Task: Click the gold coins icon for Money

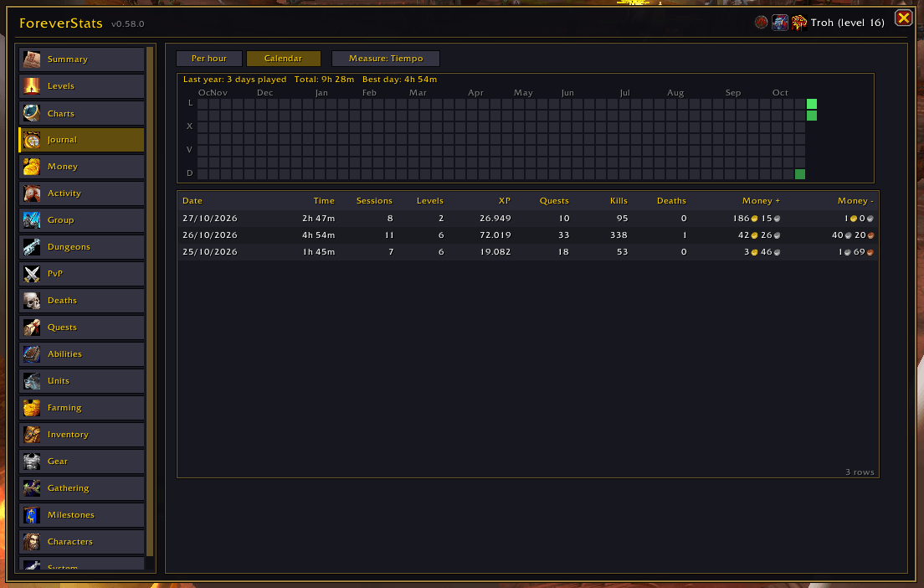Action: (32, 167)
